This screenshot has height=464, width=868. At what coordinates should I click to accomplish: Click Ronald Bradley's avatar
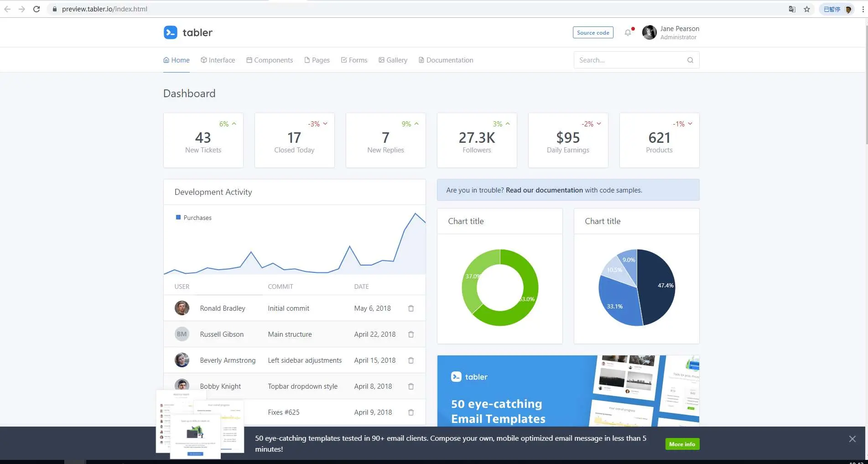click(x=182, y=308)
